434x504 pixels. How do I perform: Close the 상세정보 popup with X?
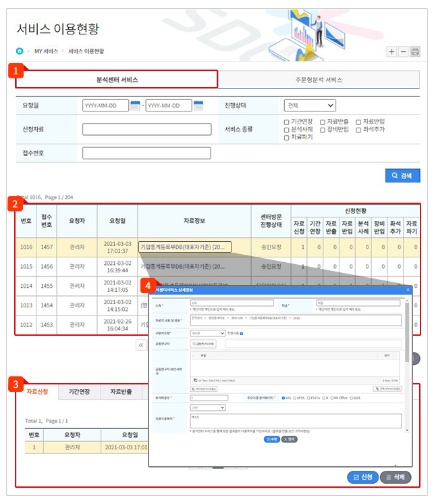coord(408,290)
